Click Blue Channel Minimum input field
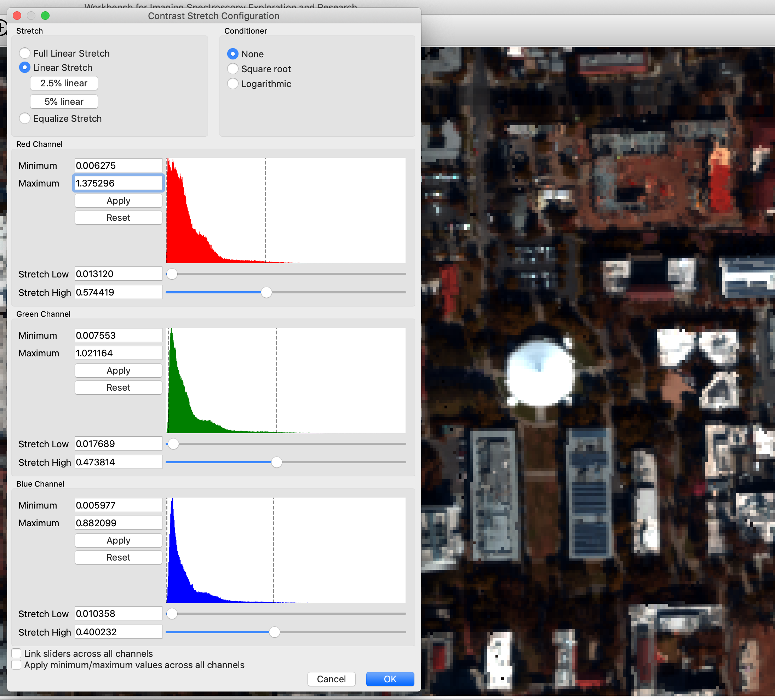Viewport: 775px width, 700px height. click(118, 505)
